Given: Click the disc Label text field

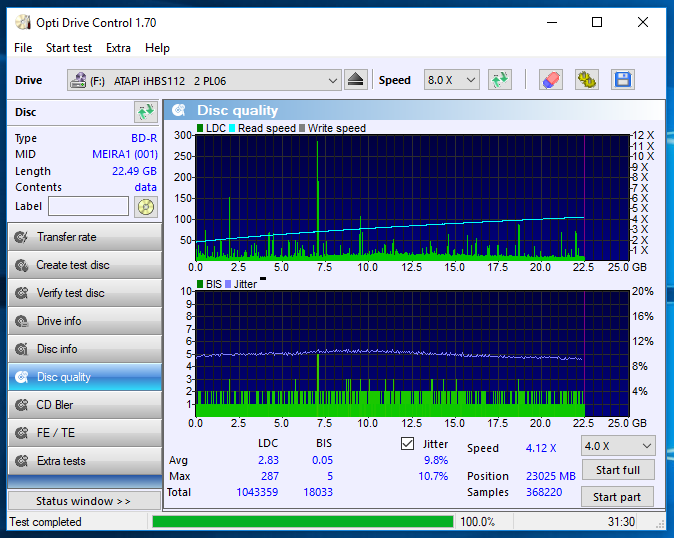Looking at the screenshot, I should click(88, 206).
